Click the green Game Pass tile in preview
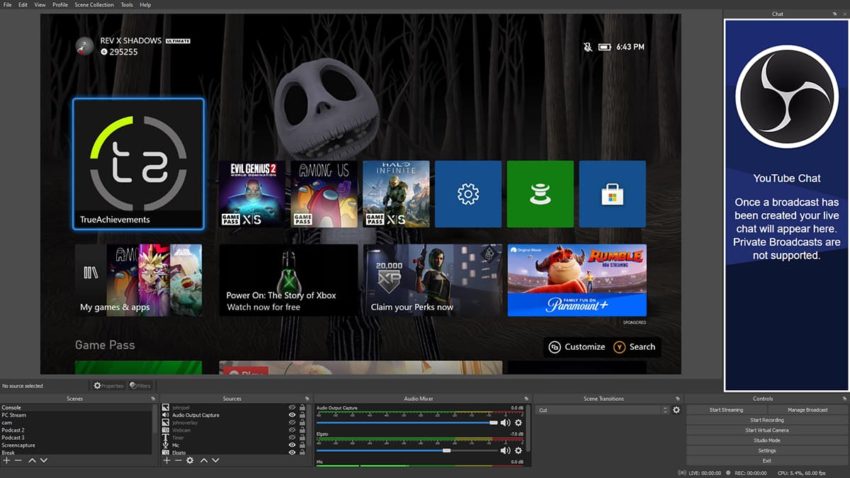The height and width of the screenshot is (478, 850). (540, 194)
